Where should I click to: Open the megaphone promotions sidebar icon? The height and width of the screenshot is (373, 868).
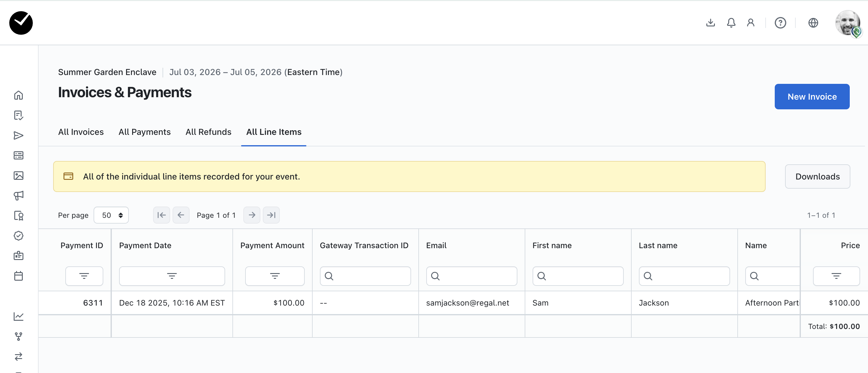[x=19, y=195]
